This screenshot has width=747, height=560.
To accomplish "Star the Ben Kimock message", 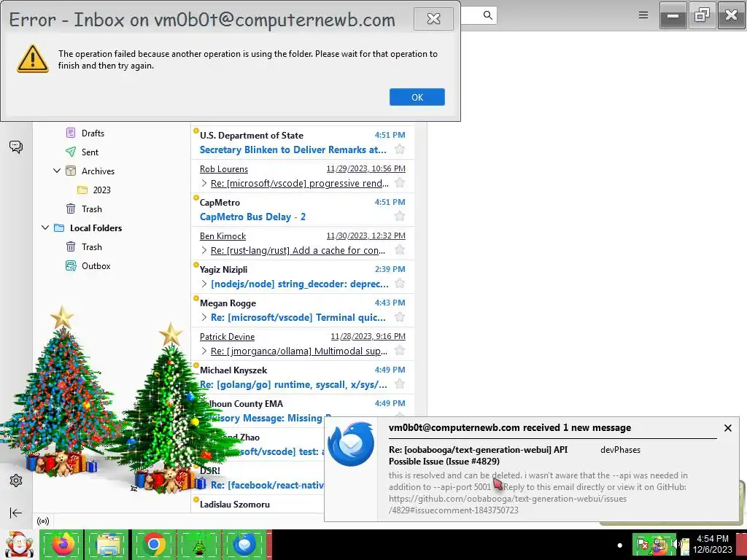I will (x=400, y=250).
